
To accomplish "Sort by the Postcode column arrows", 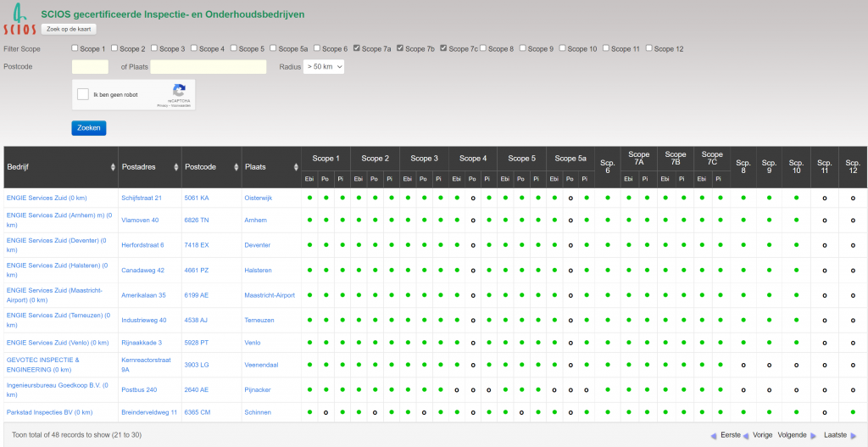I will coord(236,167).
